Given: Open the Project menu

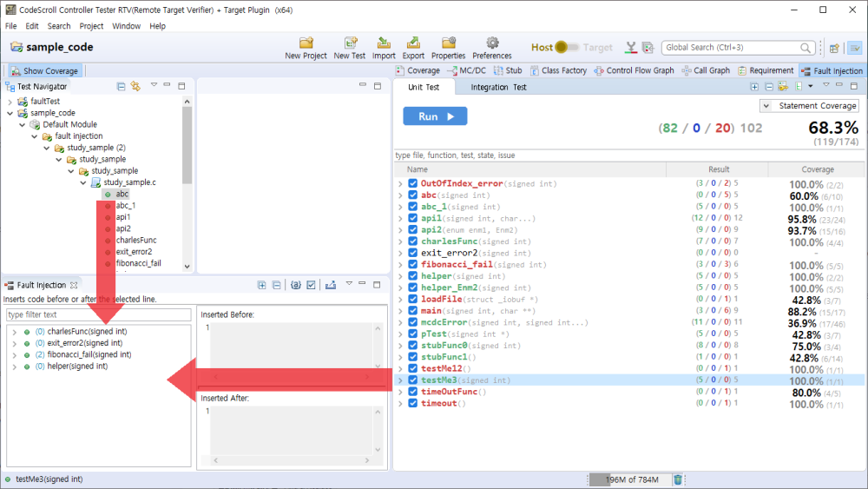Looking at the screenshot, I should coord(91,26).
